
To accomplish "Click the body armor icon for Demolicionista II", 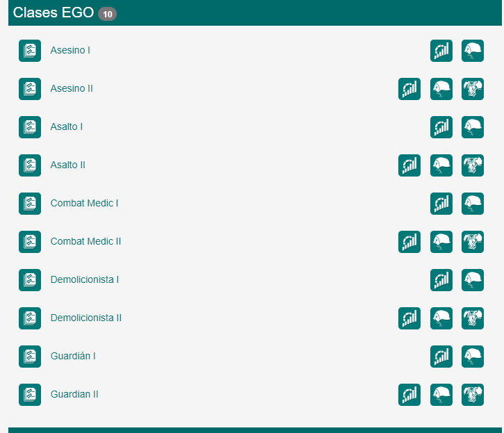I will pyautogui.click(x=473, y=318).
